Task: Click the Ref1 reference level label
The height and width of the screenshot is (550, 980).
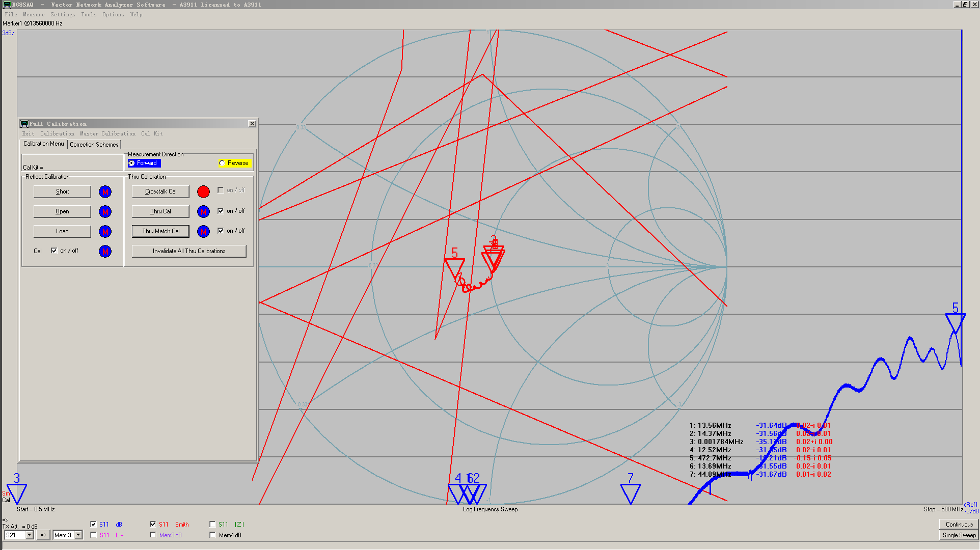Action: 972,505
